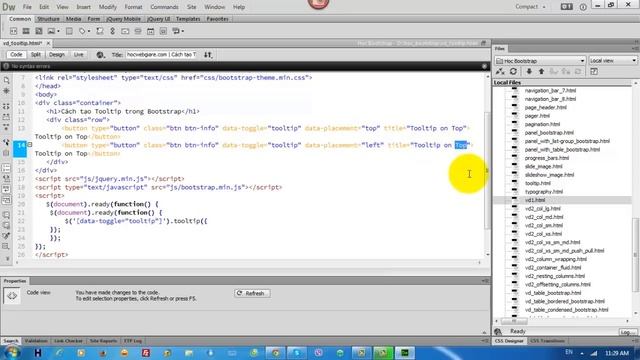The height and width of the screenshot is (360, 640).
Task: Click the code editor vertical scrollbar
Action: [487, 170]
